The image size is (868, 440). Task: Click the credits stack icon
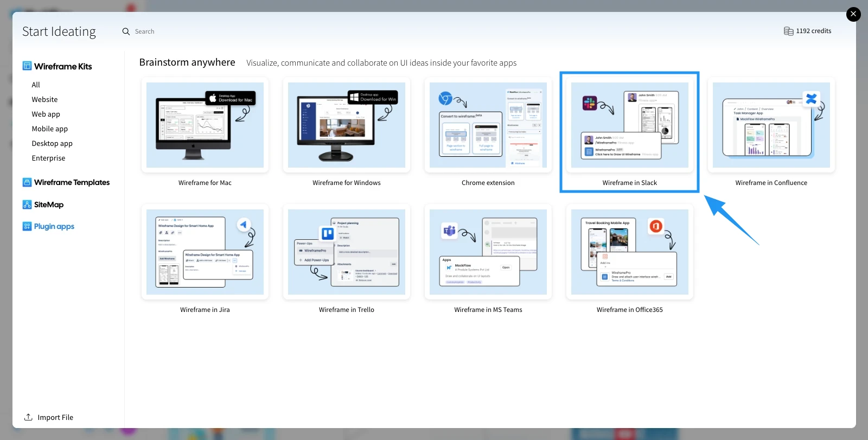(788, 31)
